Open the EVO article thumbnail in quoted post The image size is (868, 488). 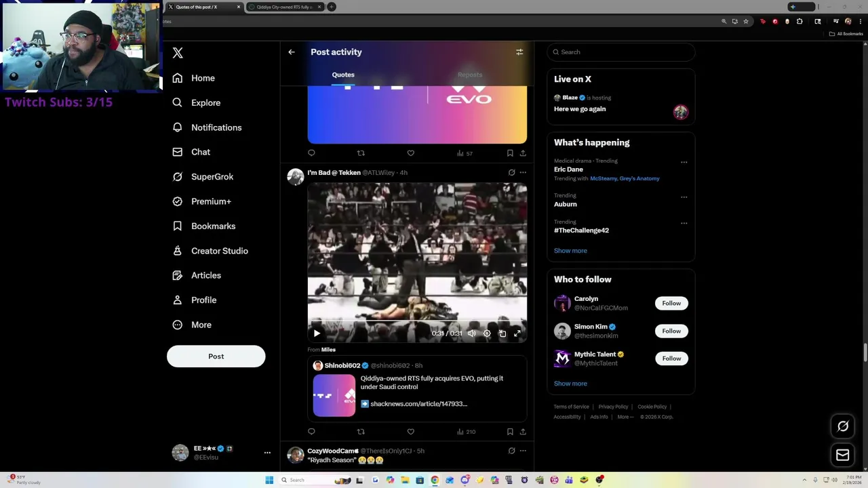coord(334,395)
